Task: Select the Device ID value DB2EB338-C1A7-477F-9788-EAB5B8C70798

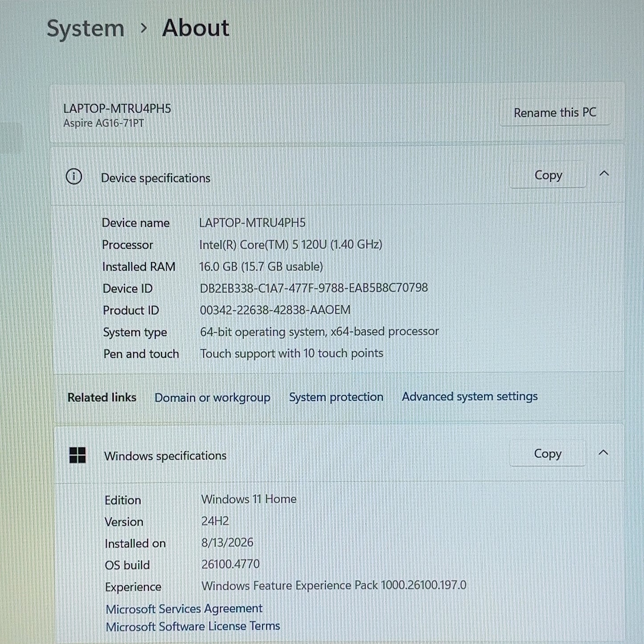Action: (x=314, y=288)
